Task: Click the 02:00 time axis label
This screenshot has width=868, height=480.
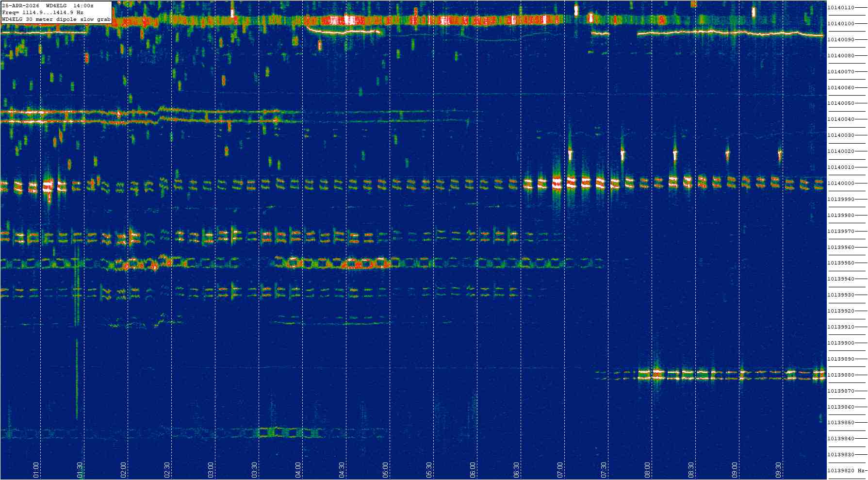Action: (x=124, y=470)
